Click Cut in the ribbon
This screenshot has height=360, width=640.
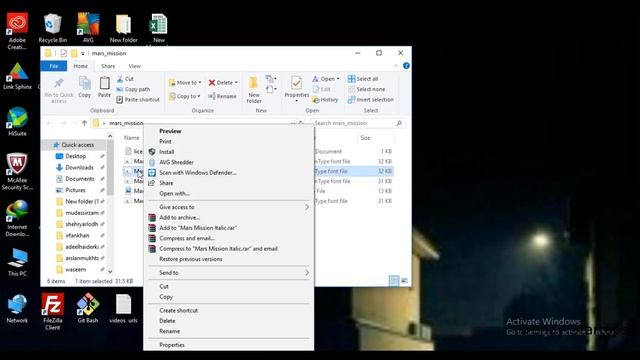click(x=125, y=79)
